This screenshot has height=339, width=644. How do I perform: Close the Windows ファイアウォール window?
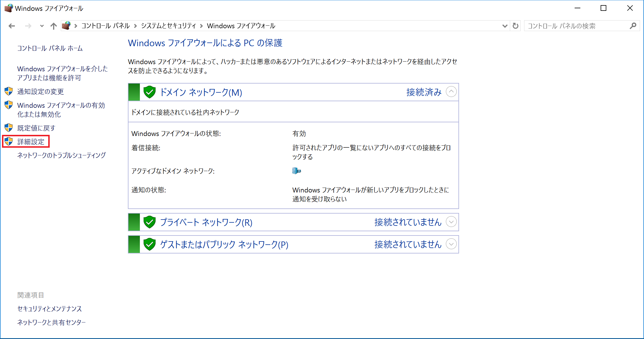(x=630, y=8)
